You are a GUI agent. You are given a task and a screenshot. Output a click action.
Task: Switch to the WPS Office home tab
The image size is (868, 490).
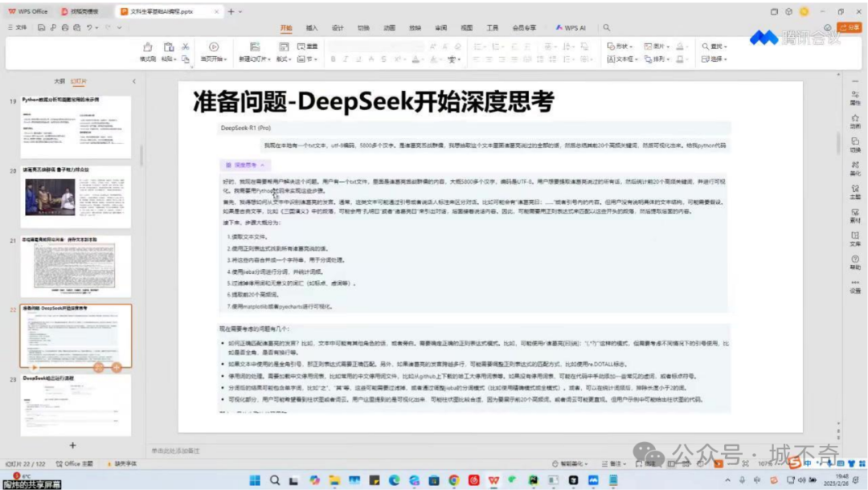coord(27,11)
